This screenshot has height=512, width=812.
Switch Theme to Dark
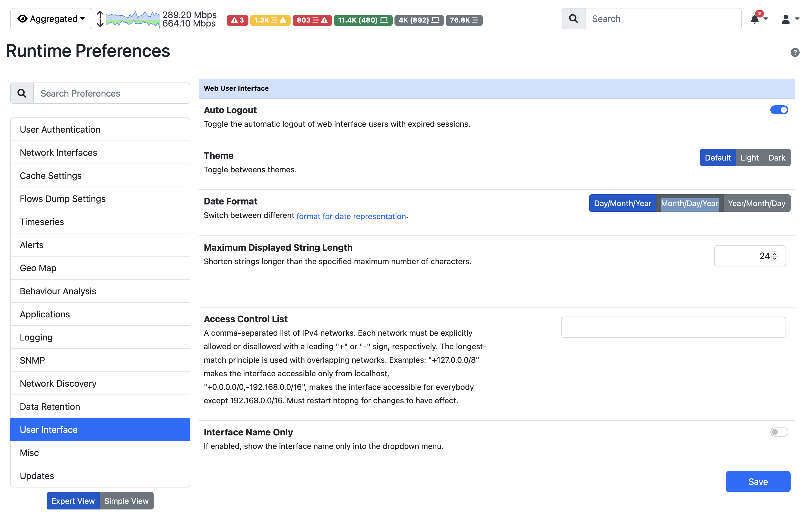pyautogui.click(x=777, y=157)
